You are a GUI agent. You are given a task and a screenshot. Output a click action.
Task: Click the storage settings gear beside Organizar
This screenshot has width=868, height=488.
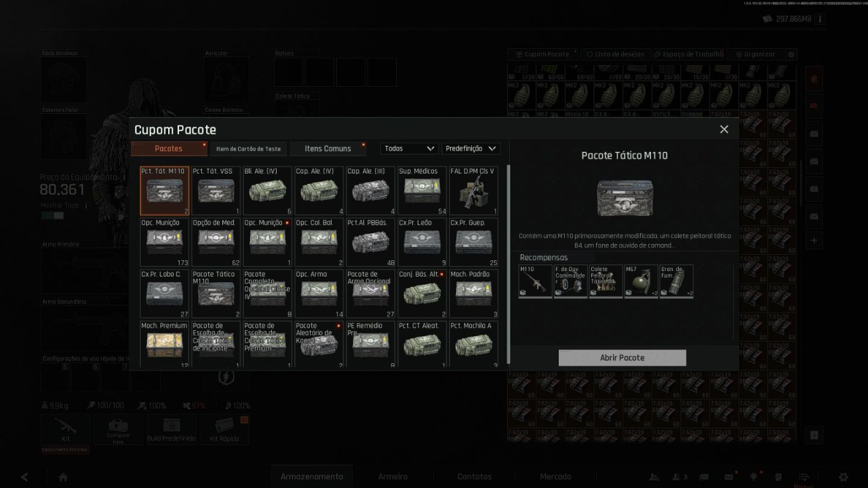coord(792,54)
